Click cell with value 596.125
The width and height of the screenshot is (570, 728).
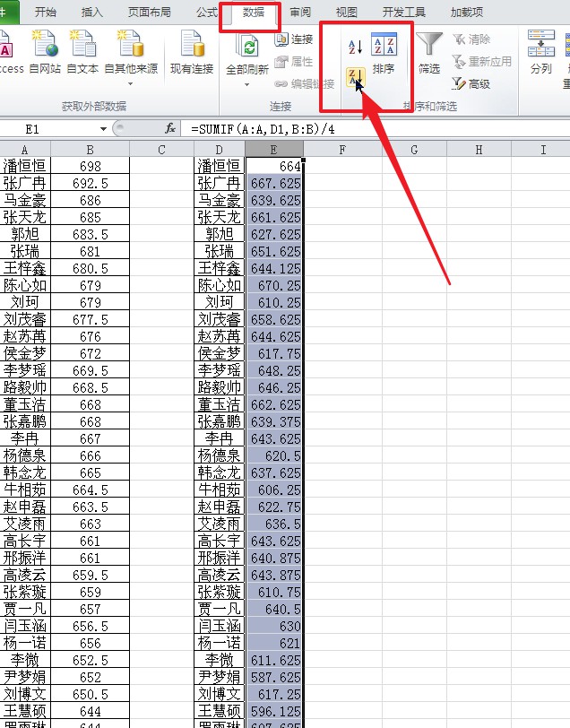tap(274, 711)
